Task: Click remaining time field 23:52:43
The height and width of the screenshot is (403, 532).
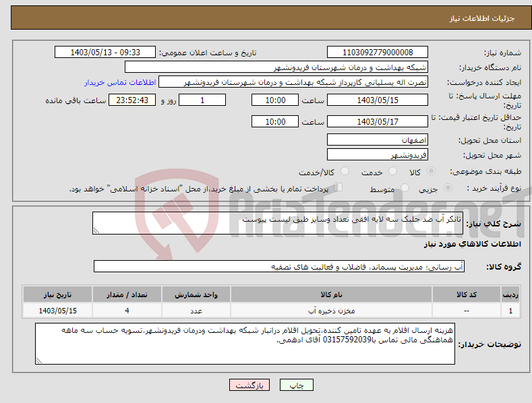Action: click(x=132, y=100)
